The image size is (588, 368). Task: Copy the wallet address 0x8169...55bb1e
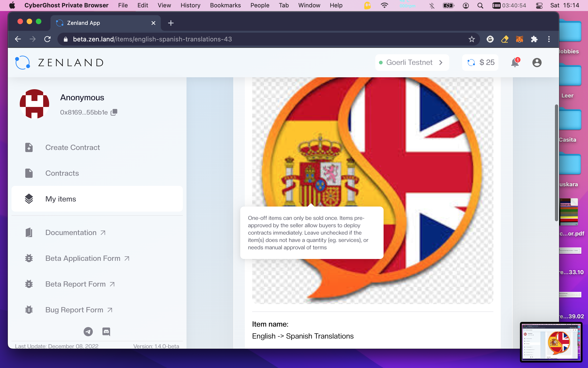pos(114,112)
